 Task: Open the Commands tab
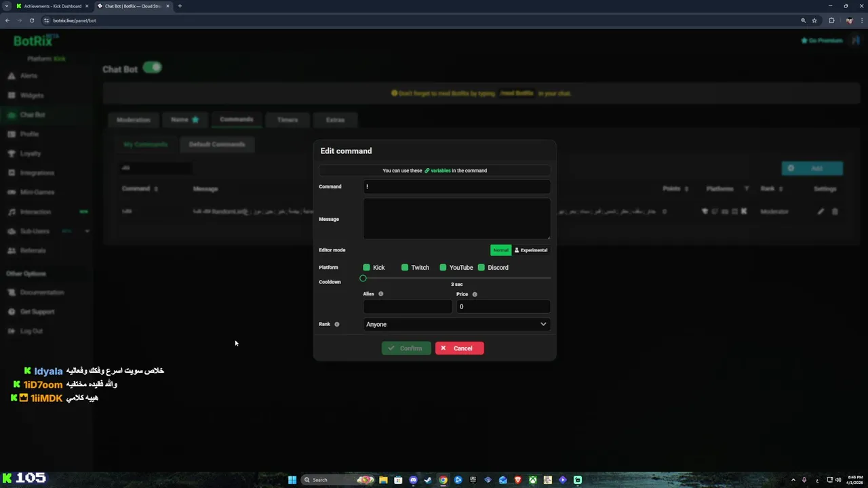click(x=236, y=120)
